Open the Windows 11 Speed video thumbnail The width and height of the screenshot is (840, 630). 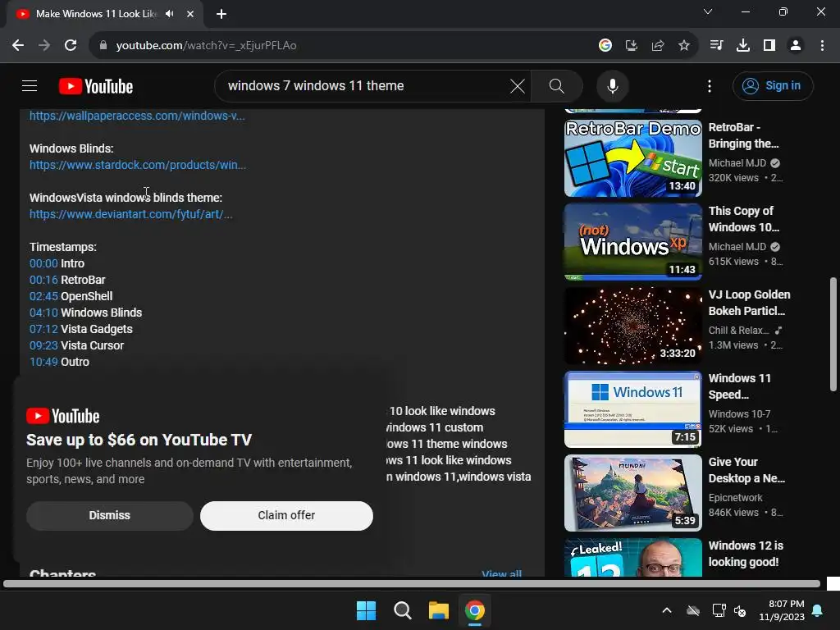coord(632,409)
